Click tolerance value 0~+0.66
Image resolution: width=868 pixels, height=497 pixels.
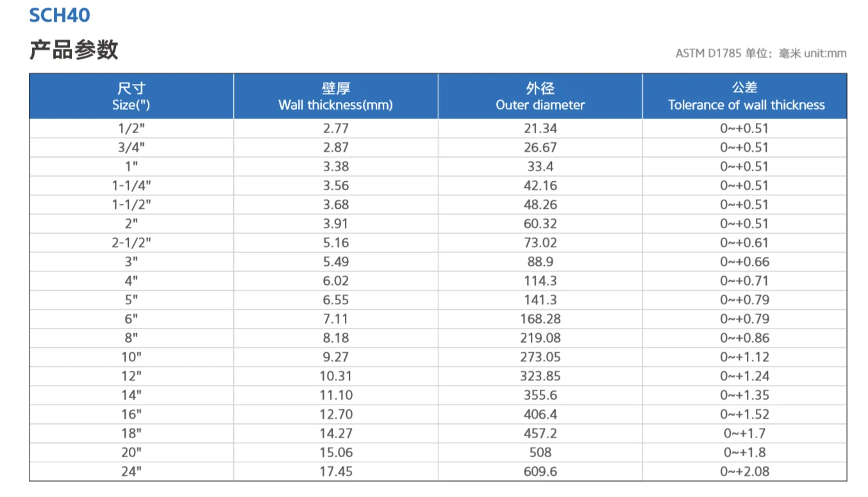[744, 262]
